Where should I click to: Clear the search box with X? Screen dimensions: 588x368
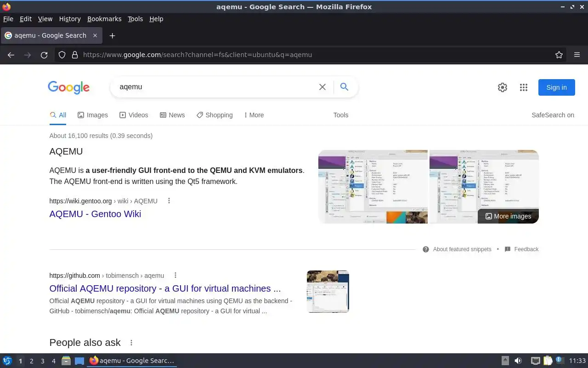click(322, 87)
